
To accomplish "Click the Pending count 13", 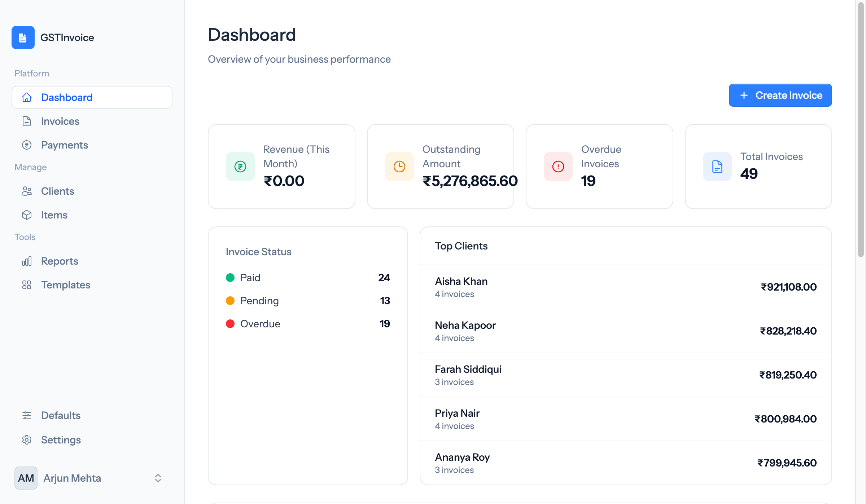I will [x=385, y=301].
